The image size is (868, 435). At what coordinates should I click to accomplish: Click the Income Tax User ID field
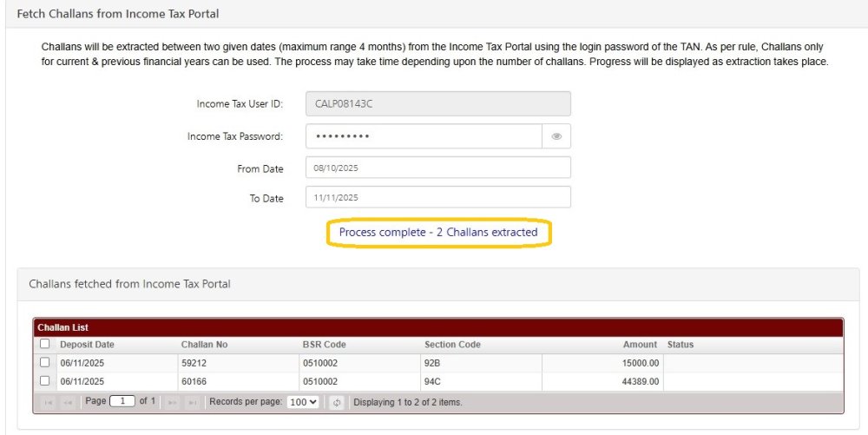click(437, 103)
